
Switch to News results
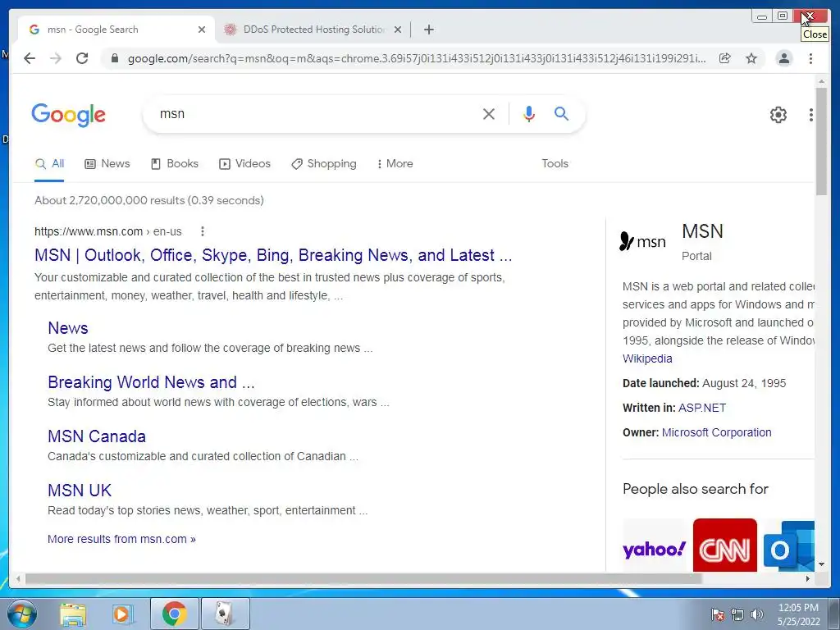point(107,164)
